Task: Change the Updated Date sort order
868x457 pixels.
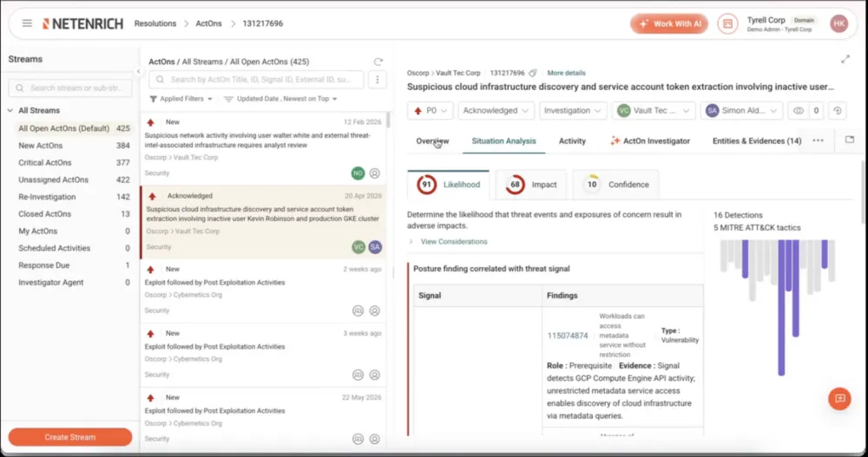Action: (x=280, y=99)
